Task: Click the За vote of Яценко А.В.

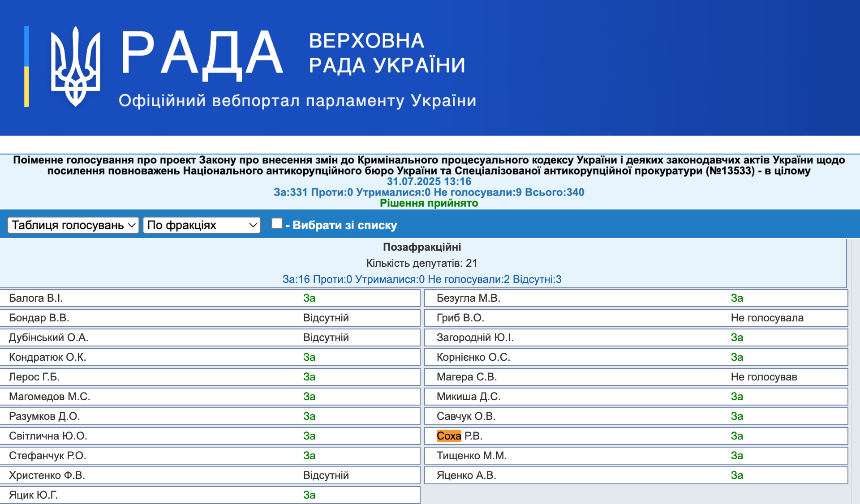Action: [737, 475]
